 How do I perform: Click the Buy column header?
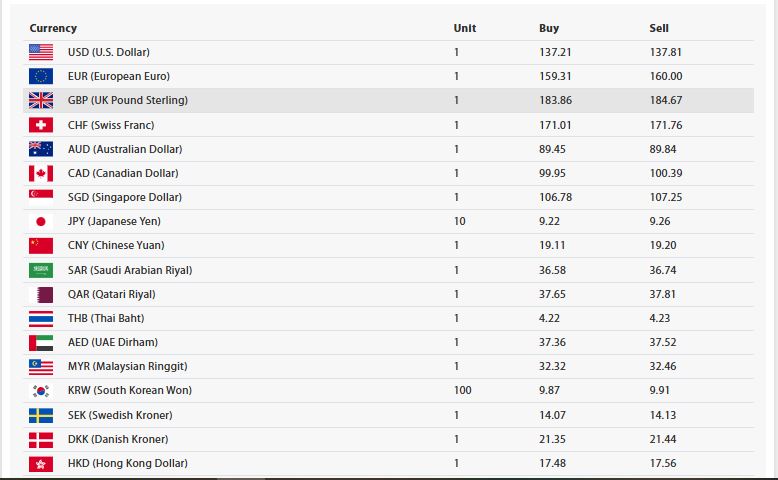(549, 28)
